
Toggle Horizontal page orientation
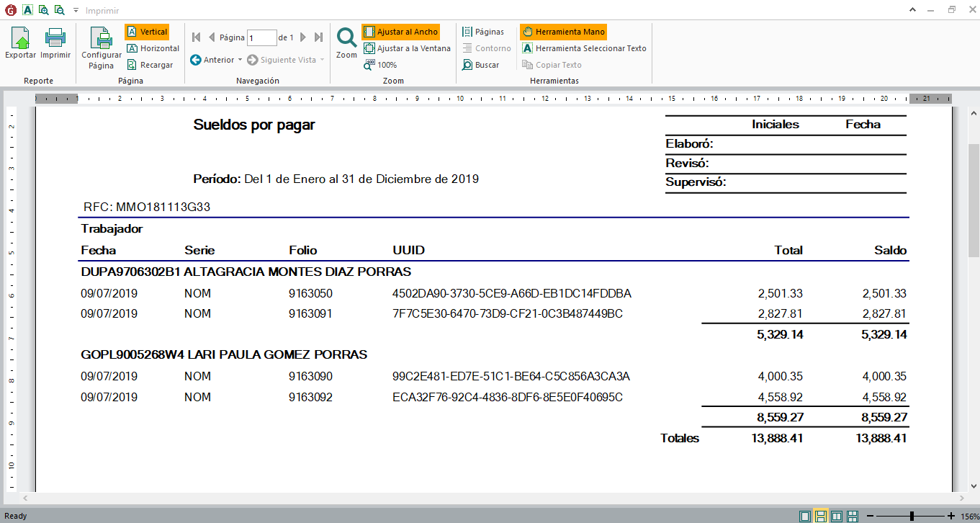tap(153, 48)
